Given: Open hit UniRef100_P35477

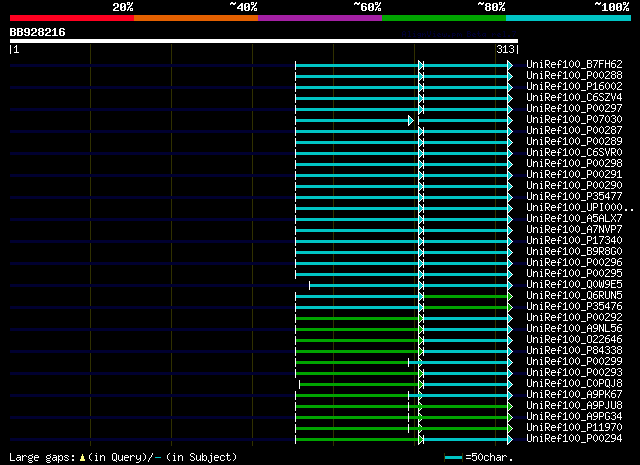Looking at the screenshot, I should (574, 197).
